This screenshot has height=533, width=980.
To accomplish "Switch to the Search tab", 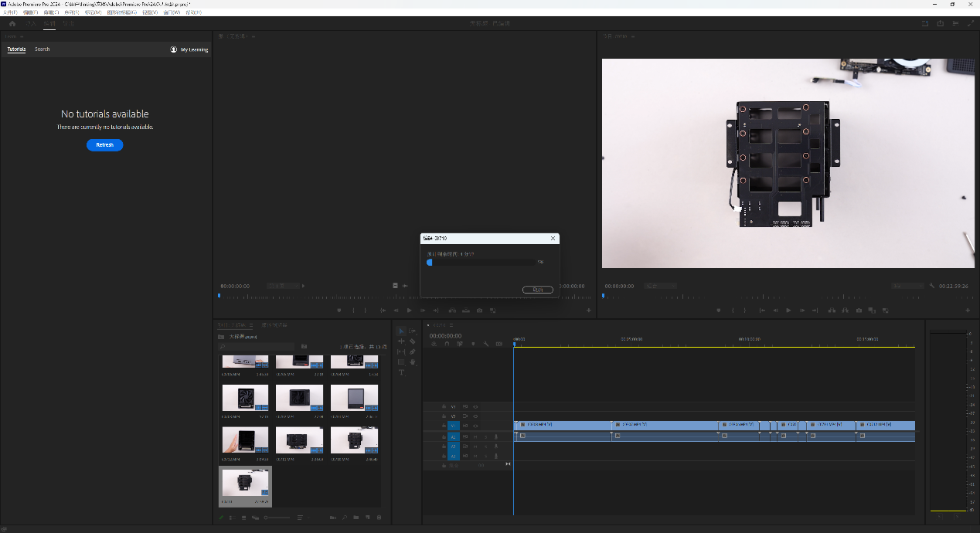I will (x=42, y=49).
